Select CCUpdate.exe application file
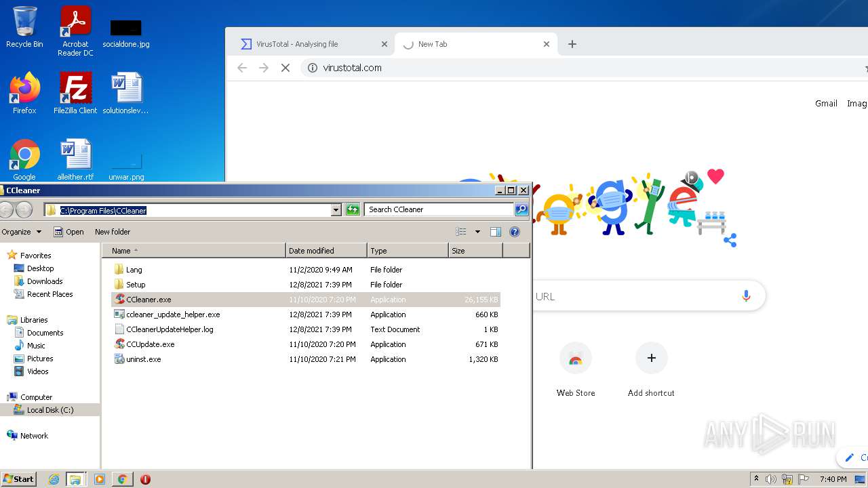Screen dimensions: 868x488 306,344
